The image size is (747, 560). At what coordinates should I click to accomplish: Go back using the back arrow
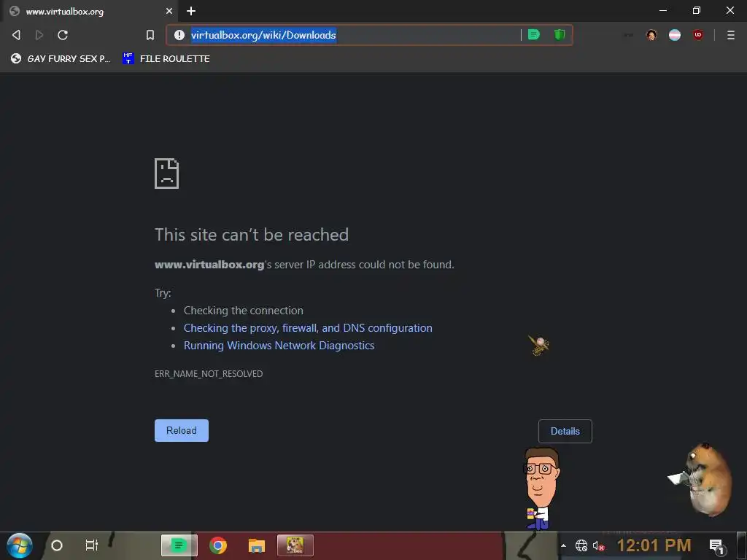(x=16, y=35)
